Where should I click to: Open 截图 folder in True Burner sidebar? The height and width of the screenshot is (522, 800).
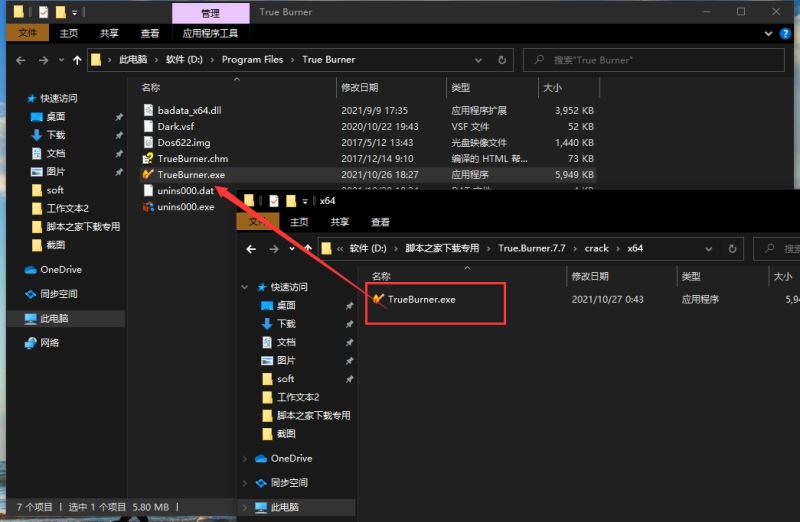point(56,245)
